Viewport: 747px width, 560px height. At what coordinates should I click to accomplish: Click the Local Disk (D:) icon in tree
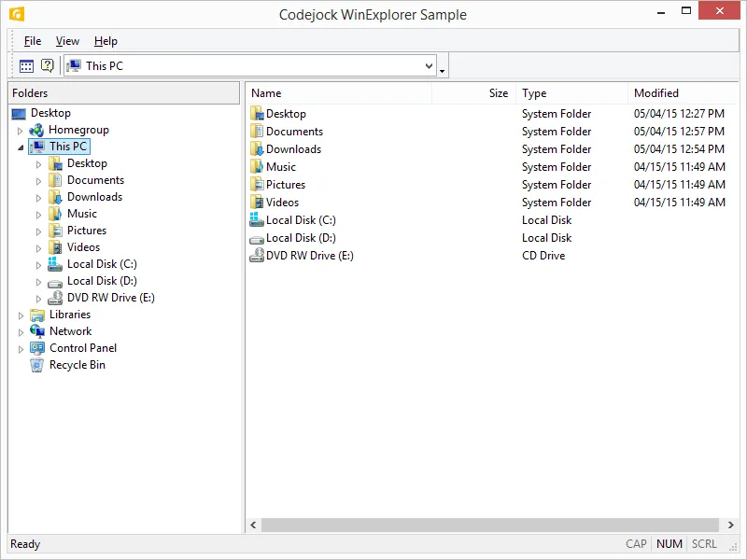pos(55,283)
